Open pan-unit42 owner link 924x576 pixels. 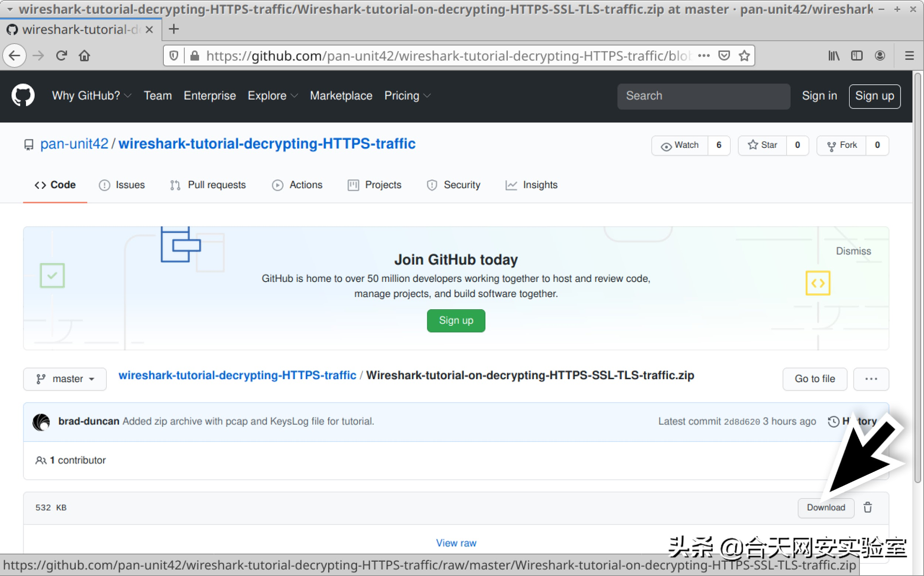click(x=74, y=144)
